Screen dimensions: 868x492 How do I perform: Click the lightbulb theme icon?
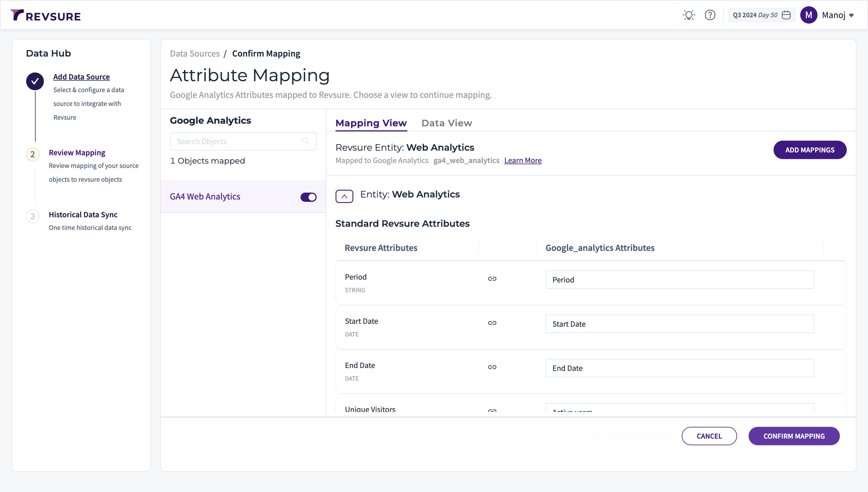[688, 15]
